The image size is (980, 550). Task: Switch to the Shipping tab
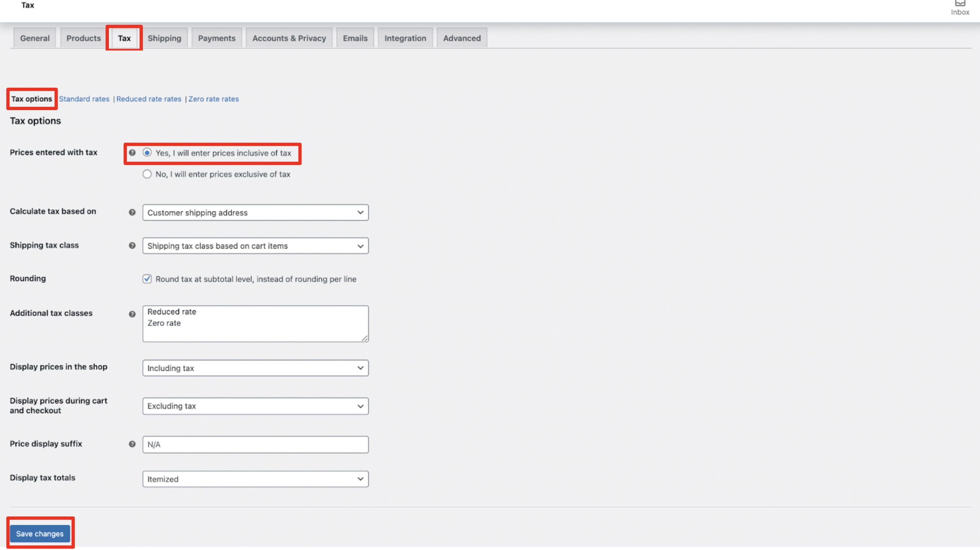coord(164,38)
